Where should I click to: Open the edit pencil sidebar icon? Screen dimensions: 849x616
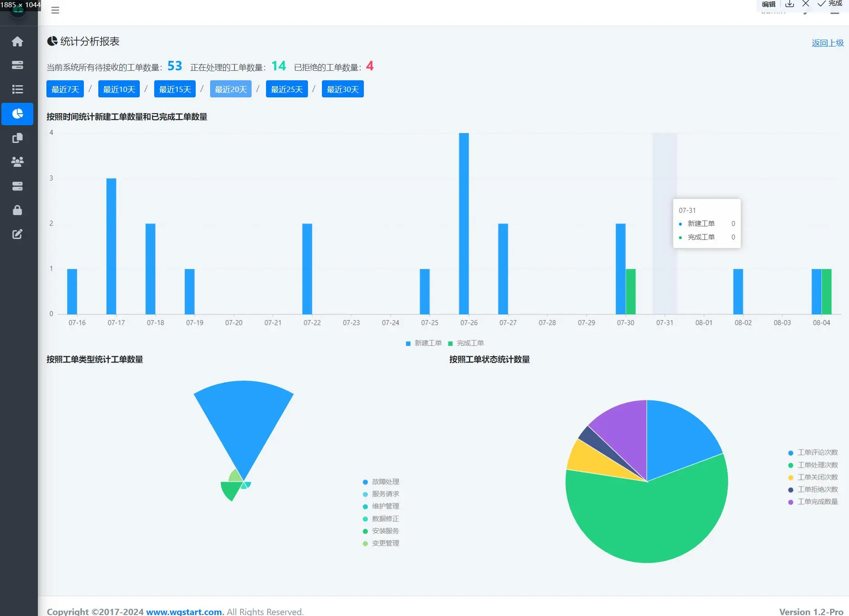[x=17, y=234]
